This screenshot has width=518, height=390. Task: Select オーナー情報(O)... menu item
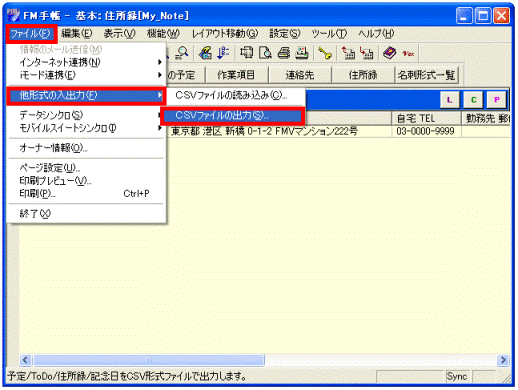pos(86,148)
